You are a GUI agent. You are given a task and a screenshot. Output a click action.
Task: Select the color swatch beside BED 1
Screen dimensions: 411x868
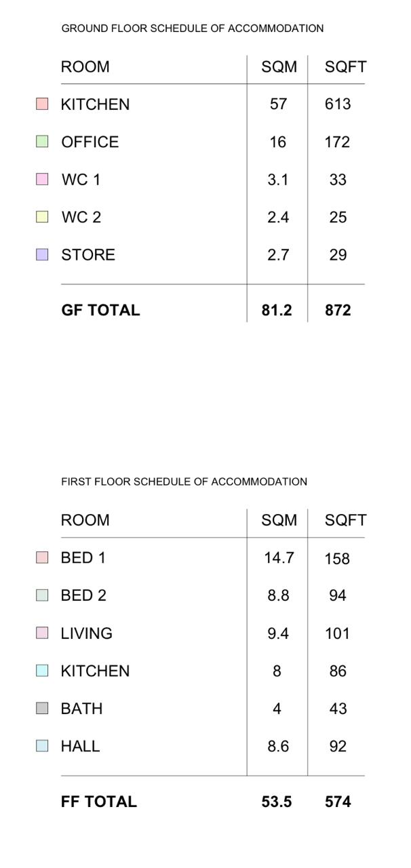pyautogui.click(x=42, y=557)
